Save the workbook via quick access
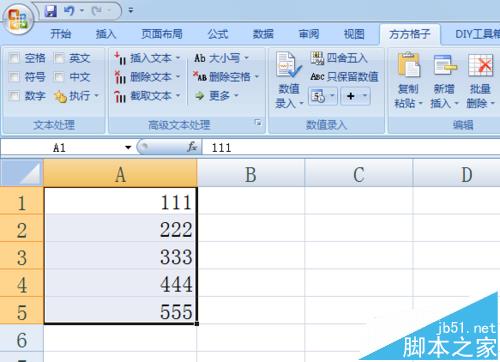The width and height of the screenshot is (500, 362). coord(51,11)
